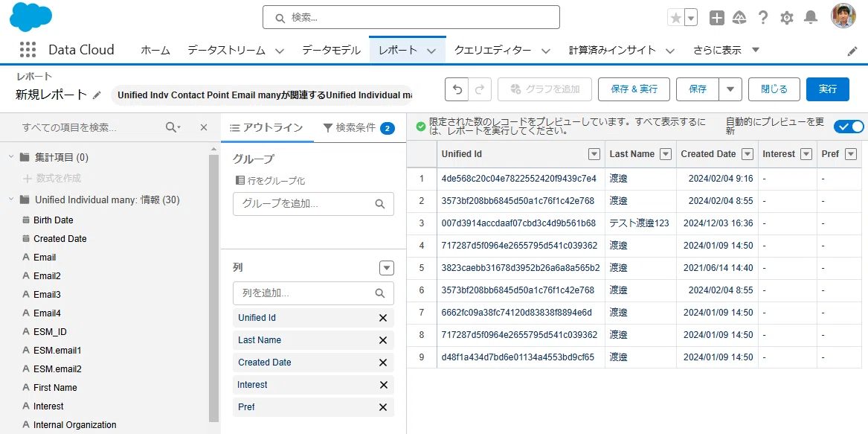Open Unified Id column header menu
The width and height of the screenshot is (868, 434).
coord(594,154)
